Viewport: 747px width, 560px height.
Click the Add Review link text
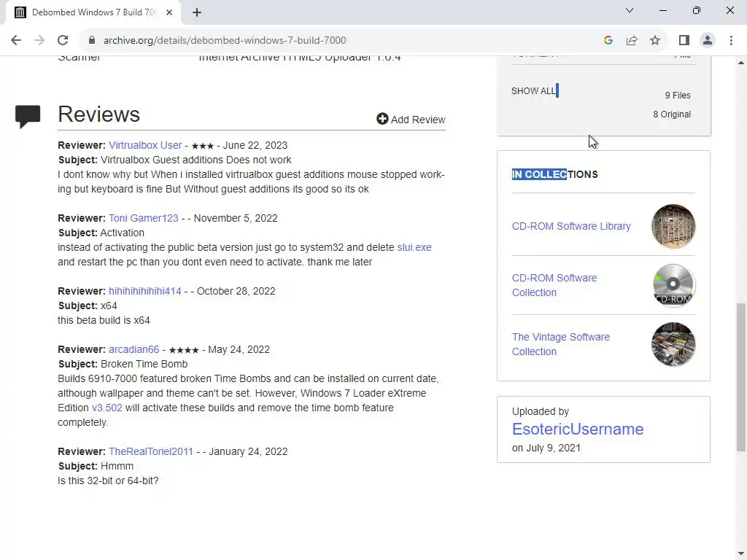[418, 120]
